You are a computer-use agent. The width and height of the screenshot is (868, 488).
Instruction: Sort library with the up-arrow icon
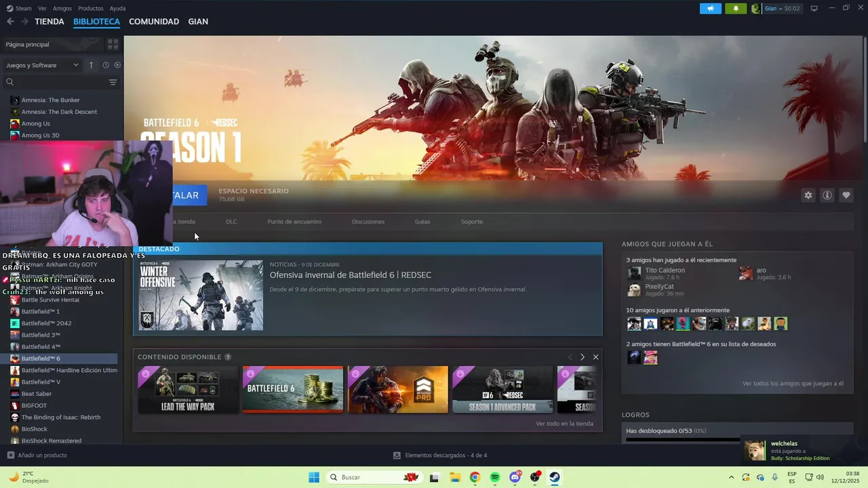tap(91, 65)
